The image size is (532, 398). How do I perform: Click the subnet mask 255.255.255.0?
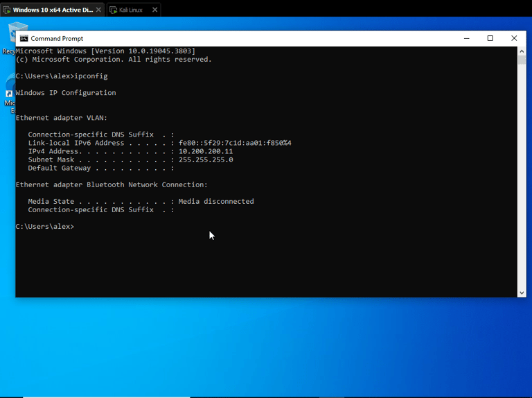206,159
